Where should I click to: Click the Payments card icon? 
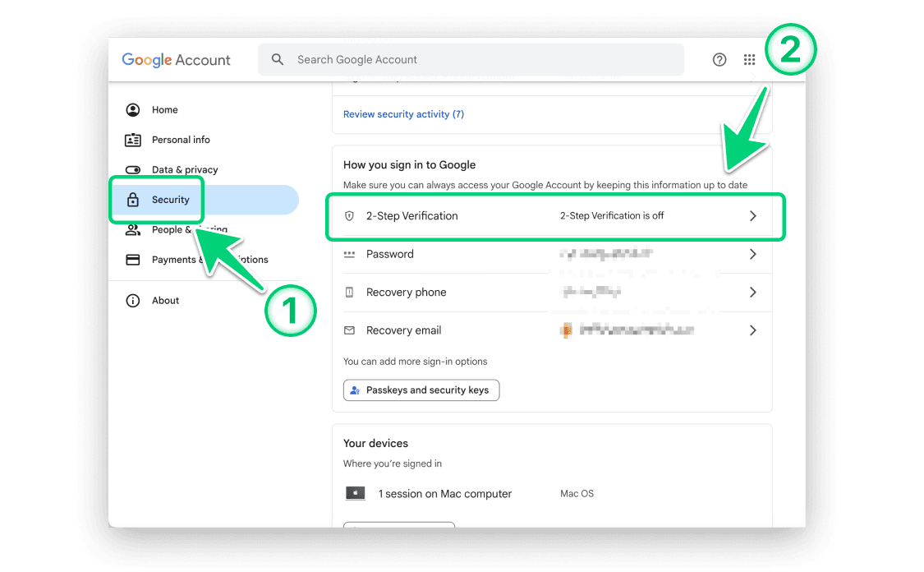(x=132, y=260)
